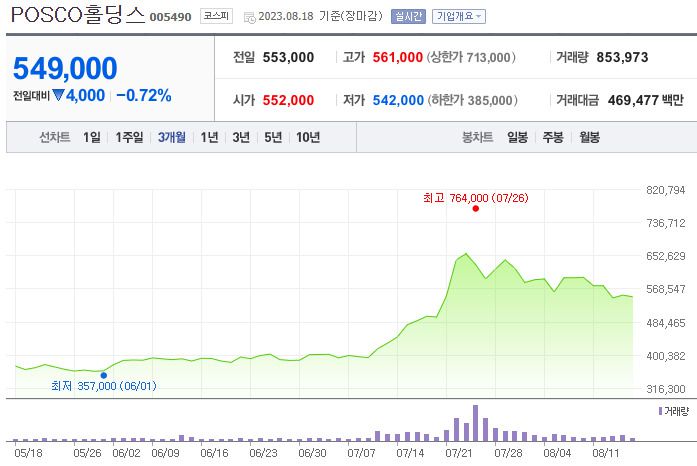
Task: Select the 3개월 chart period tab
Action: (x=171, y=137)
